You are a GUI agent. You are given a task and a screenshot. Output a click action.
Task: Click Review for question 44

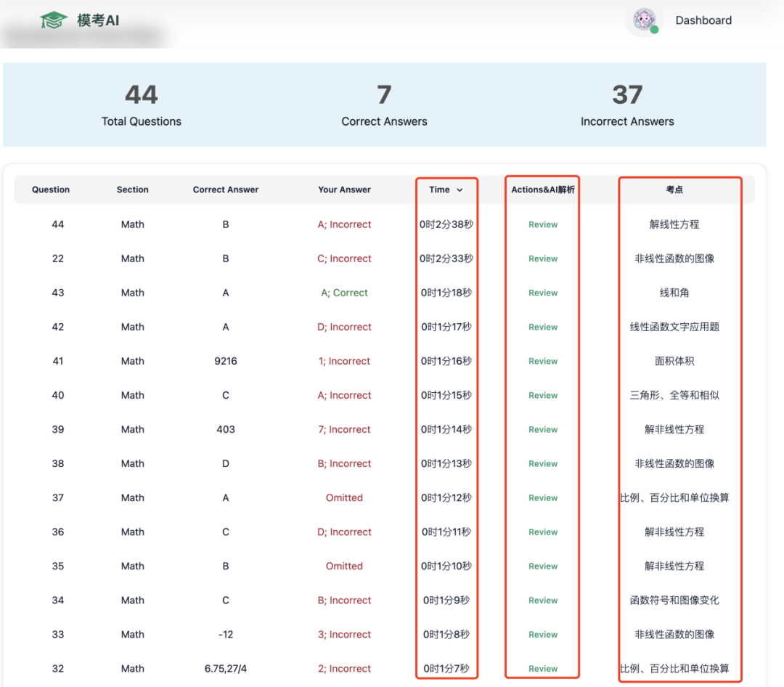tap(543, 224)
